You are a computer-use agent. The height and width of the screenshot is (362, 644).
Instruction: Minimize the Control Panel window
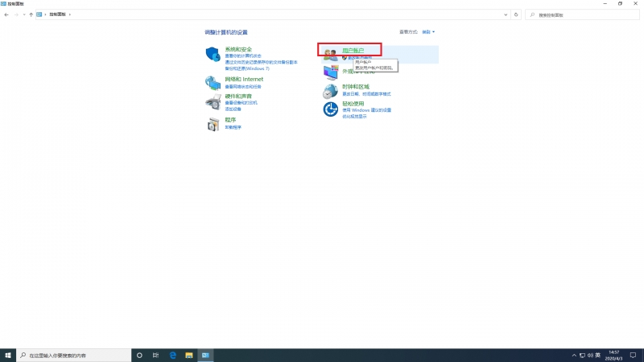pos(605,4)
